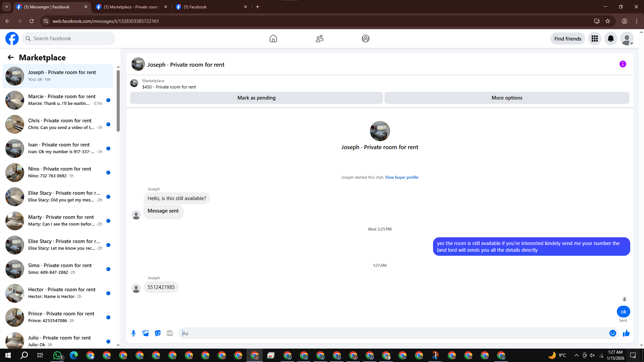Open browser tab search dropdown arrow
The width and height of the screenshot is (644, 362).
point(6,7)
